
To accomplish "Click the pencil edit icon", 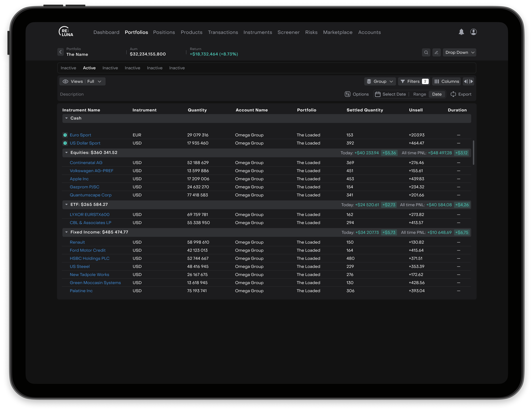I will pyautogui.click(x=436, y=52).
